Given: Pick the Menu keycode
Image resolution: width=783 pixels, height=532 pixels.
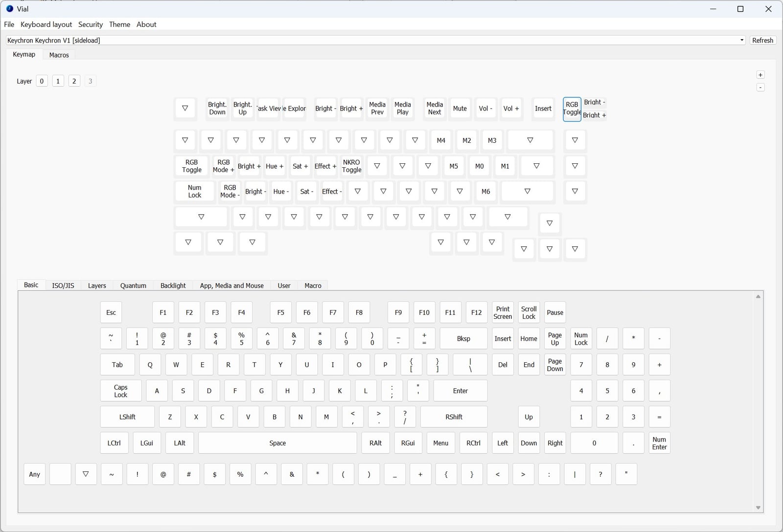Looking at the screenshot, I should point(440,443).
